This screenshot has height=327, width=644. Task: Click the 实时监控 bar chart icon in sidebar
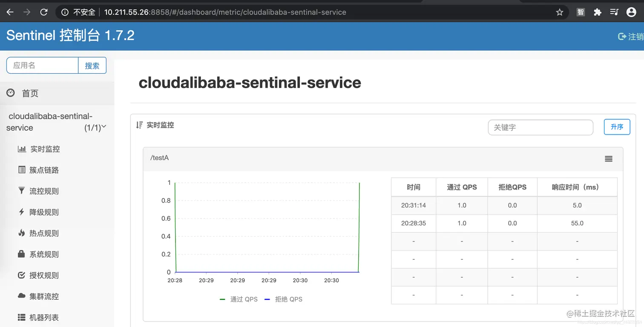[22, 149]
